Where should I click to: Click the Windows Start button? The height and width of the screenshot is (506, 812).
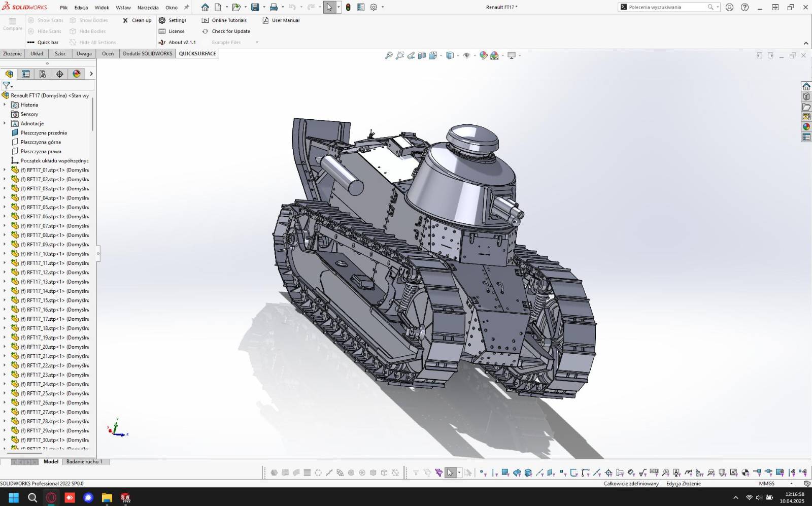pyautogui.click(x=14, y=497)
